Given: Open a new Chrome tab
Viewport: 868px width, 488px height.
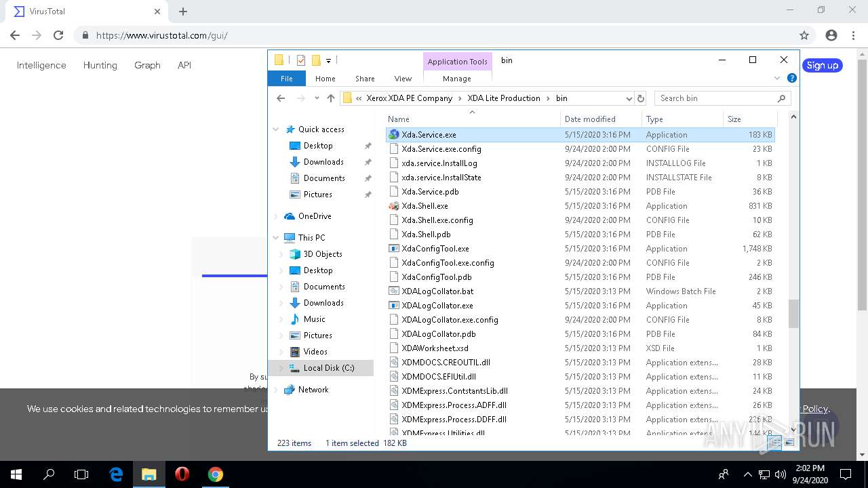Looking at the screenshot, I should pos(183,12).
